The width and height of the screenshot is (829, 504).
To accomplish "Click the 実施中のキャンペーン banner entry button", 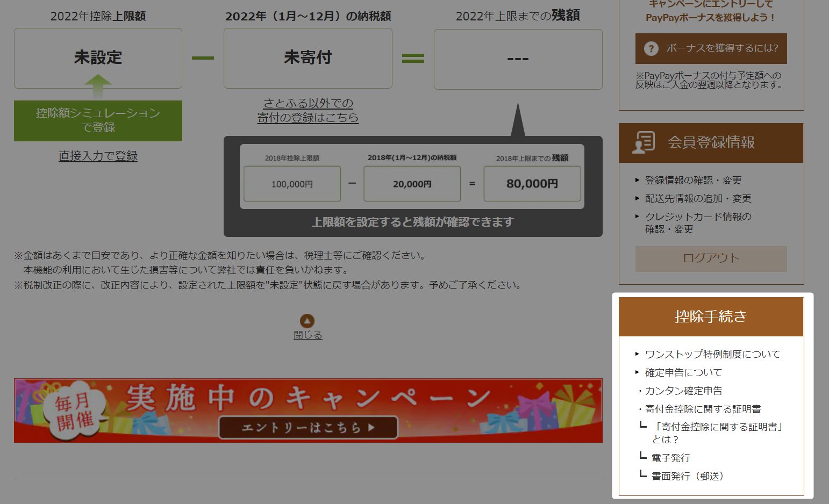I will (x=308, y=427).
